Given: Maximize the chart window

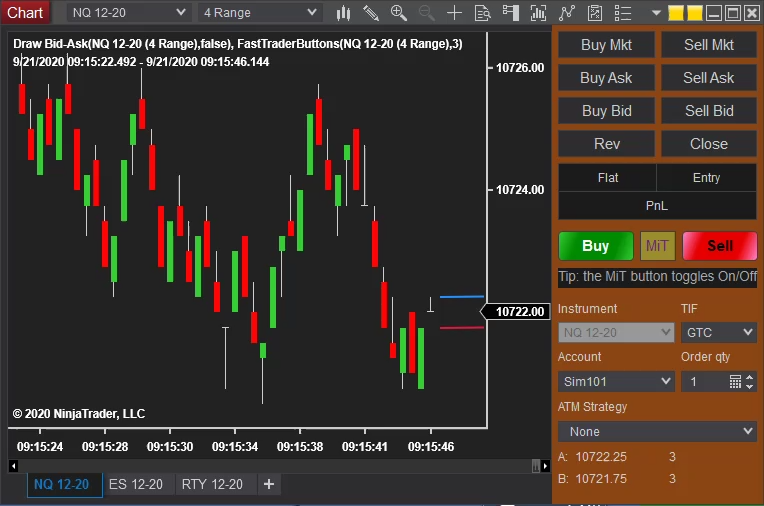Looking at the screenshot, I should 733,13.
